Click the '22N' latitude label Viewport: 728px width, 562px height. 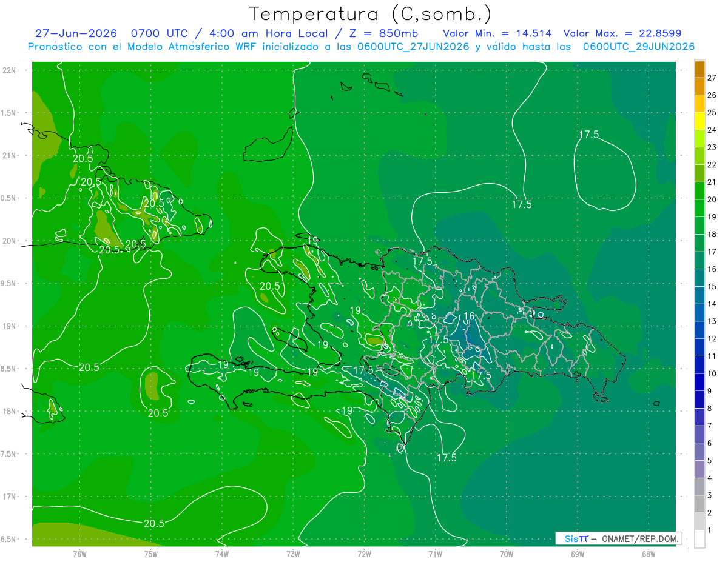8,70
